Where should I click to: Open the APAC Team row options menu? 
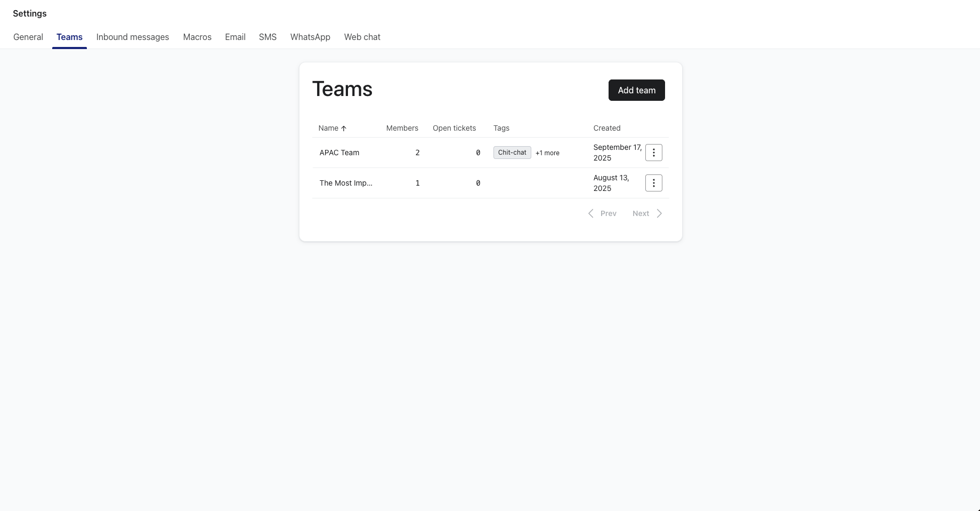click(x=653, y=153)
